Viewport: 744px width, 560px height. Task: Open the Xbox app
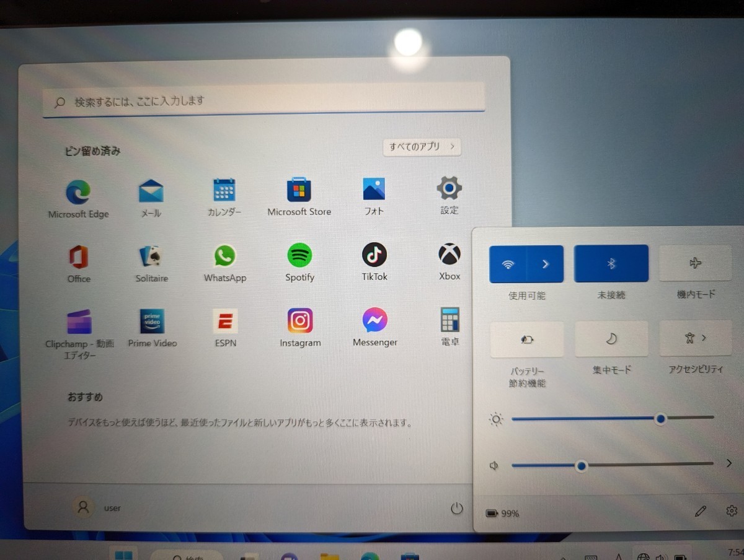449,263
